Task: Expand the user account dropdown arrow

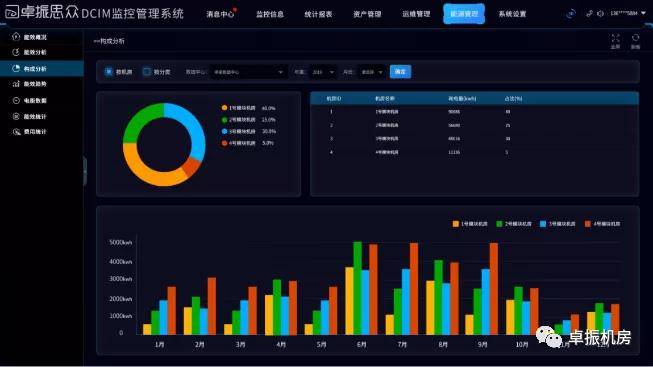Action: tap(643, 13)
